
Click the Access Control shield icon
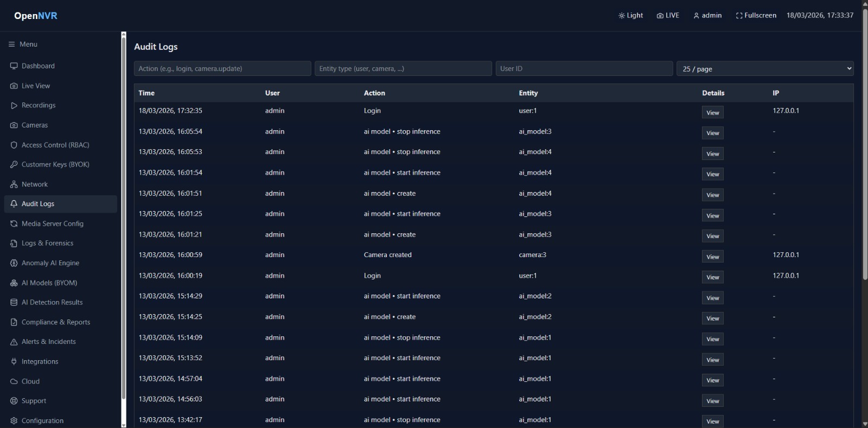(x=14, y=145)
